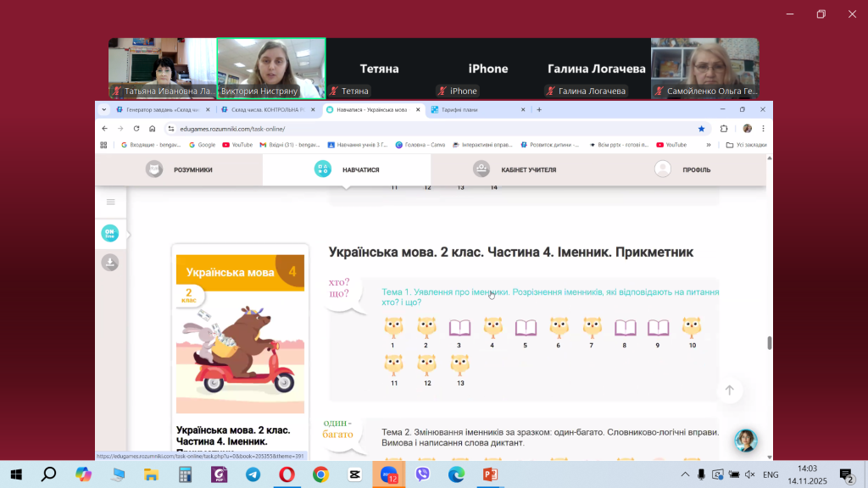Open the Кабінет учителя tab
868x488 pixels.
coord(515,169)
